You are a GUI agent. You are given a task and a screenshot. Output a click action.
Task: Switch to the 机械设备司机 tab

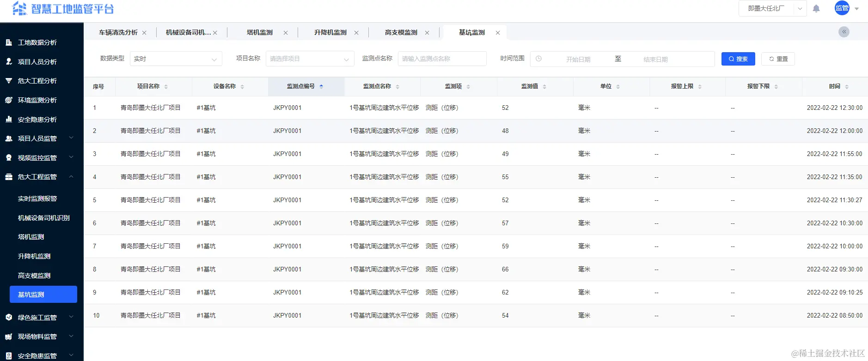point(188,32)
